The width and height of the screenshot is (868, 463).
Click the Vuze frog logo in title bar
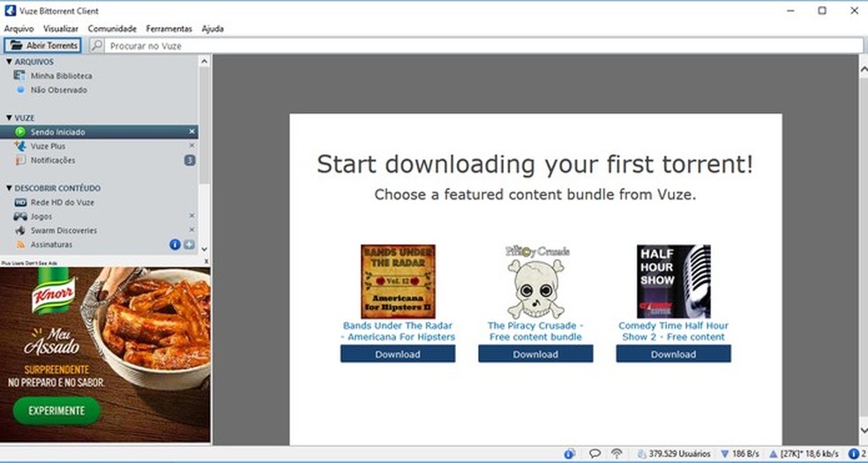click(10, 11)
